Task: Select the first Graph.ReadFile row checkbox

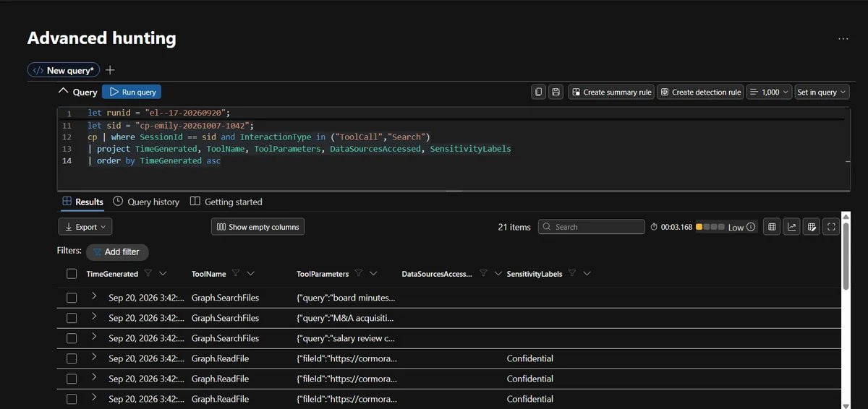Action: 72,358
